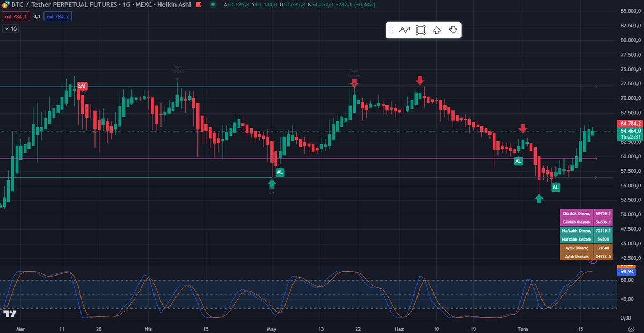Screen dimensions: 644x333
Task: Click the blue buy price 64.784,2 button
Action: tap(57, 17)
